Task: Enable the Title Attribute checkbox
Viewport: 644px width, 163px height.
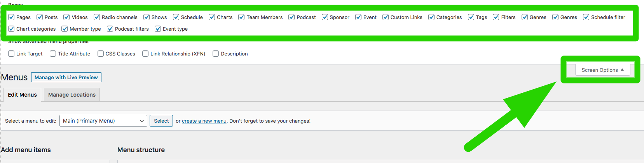Action: tap(53, 54)
